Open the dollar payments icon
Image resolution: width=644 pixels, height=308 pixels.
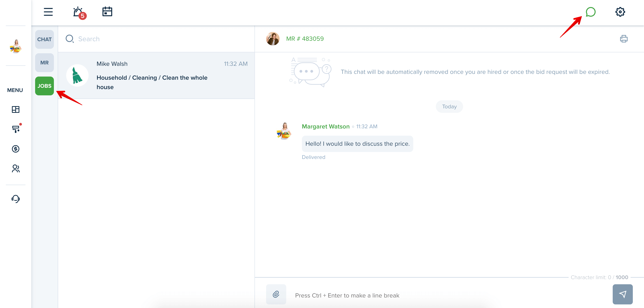(15, 149)
